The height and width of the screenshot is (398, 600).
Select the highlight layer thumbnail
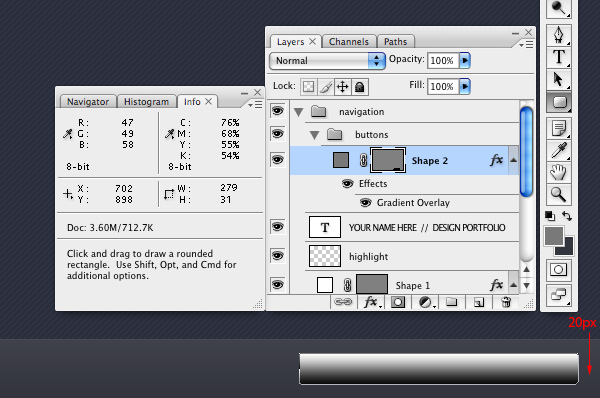coord(324,256)
